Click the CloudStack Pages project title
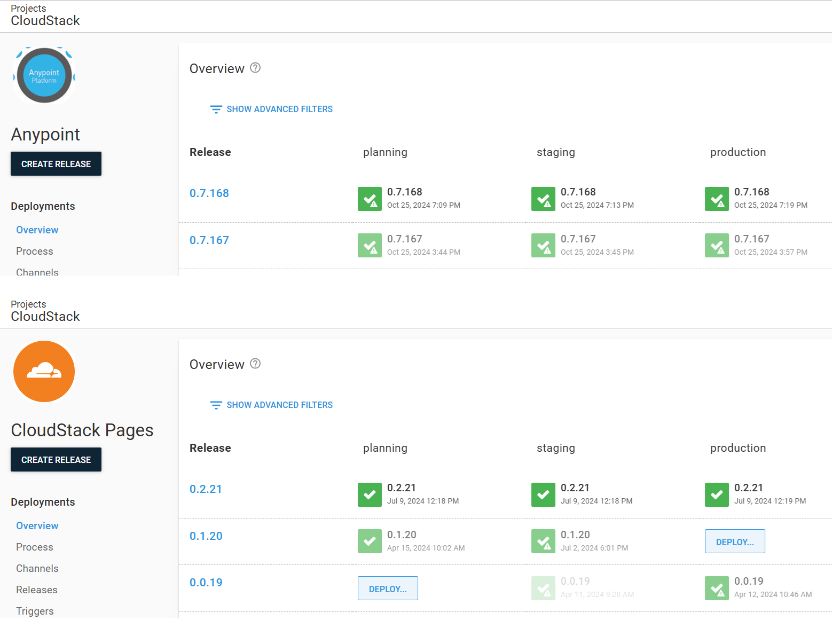The width and height of the screenshot is (832, 644). click(82, 430)
